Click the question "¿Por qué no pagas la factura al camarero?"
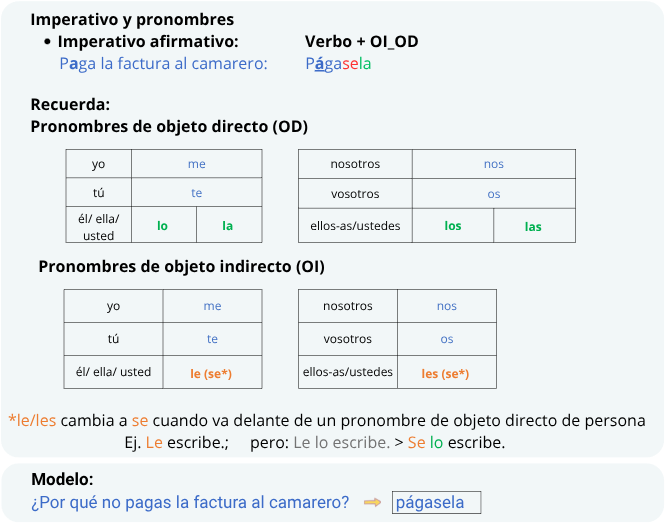 click(x=190, y=503)
